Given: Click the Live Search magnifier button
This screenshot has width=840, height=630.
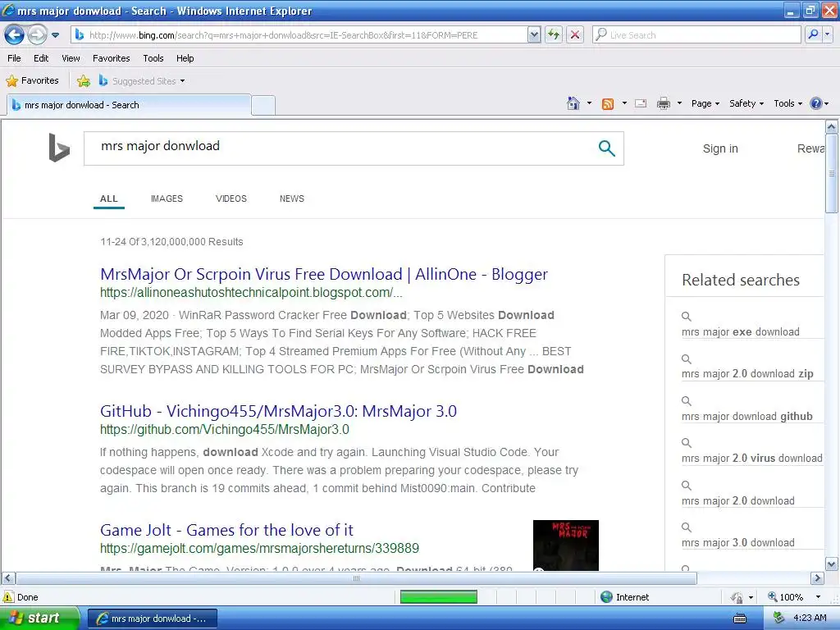Looking at the screenshot, I should click(813, 35).
